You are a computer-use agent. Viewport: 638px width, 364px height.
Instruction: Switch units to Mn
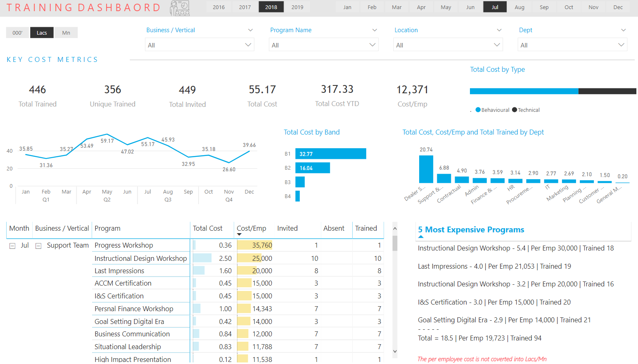pyautogui.click(x=66, y=33)
